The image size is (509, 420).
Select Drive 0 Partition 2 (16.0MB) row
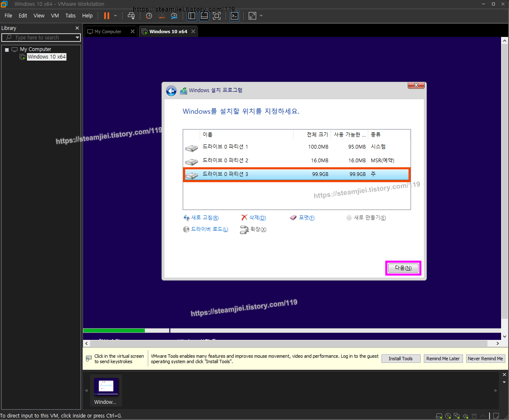296,161
